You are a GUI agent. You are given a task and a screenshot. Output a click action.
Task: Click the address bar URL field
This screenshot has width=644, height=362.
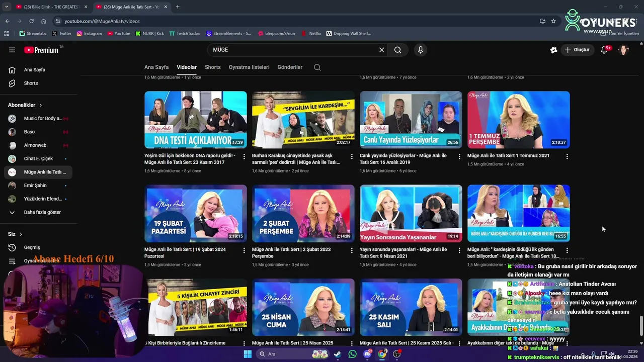tap(297, 21)
